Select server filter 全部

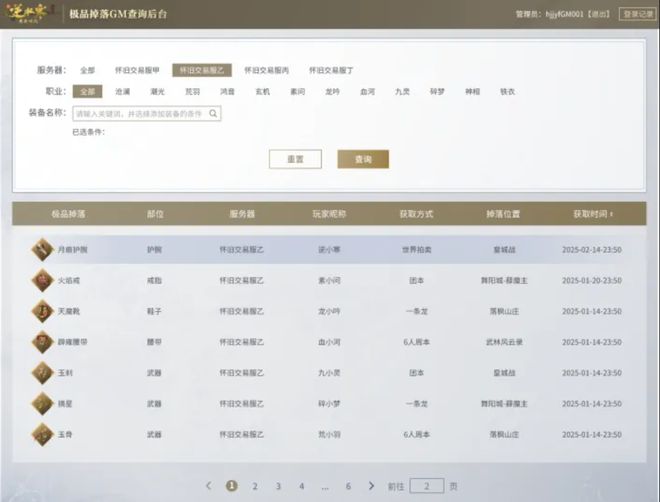pos(88,70)
